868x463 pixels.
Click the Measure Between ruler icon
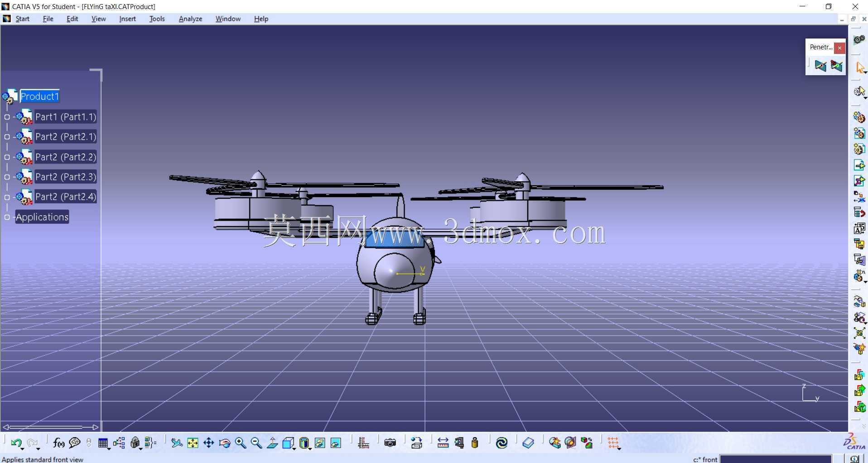[443, 443]
